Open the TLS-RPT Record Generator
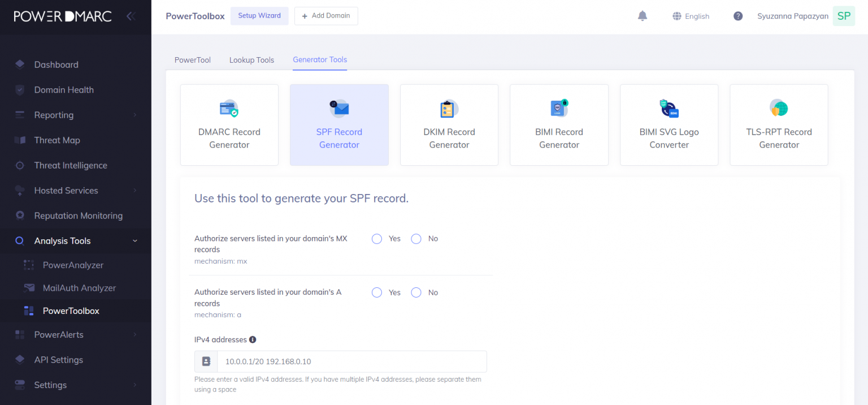 [x=779, y=125]
